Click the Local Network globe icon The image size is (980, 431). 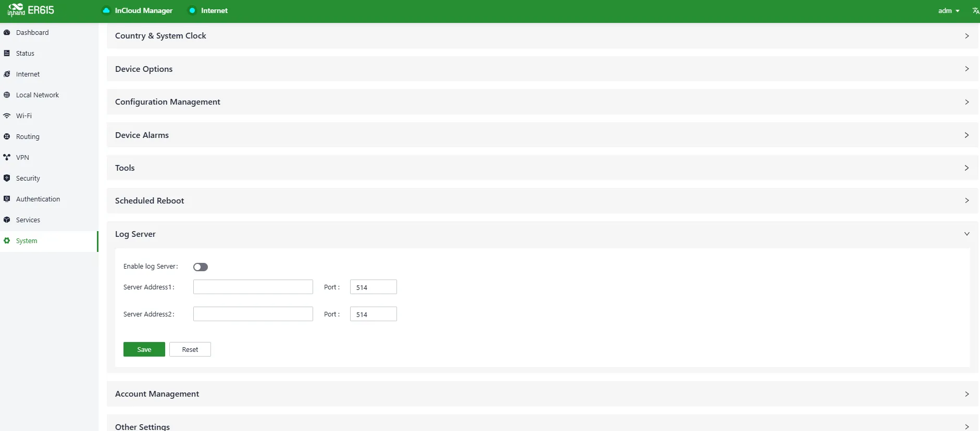click(x=7, y=95)
